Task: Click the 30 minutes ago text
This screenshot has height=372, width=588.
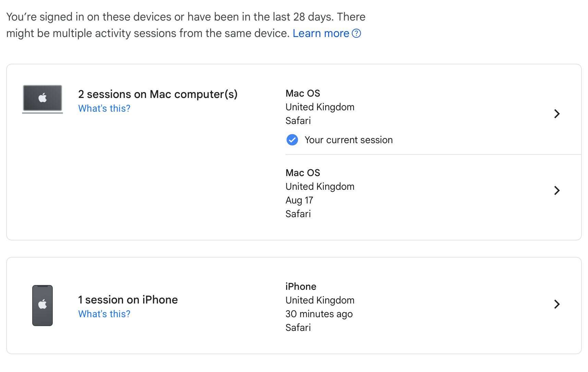Action: pyautogui.click(x=319, y=314)
